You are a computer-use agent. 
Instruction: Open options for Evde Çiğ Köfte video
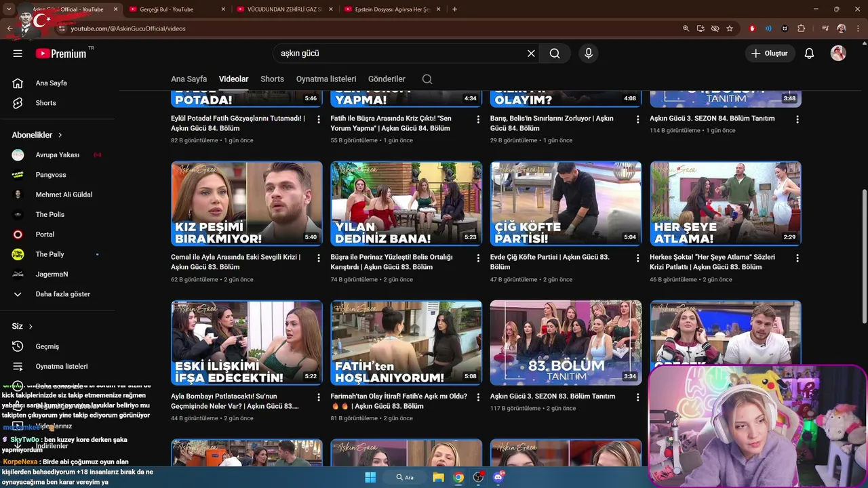637,258
